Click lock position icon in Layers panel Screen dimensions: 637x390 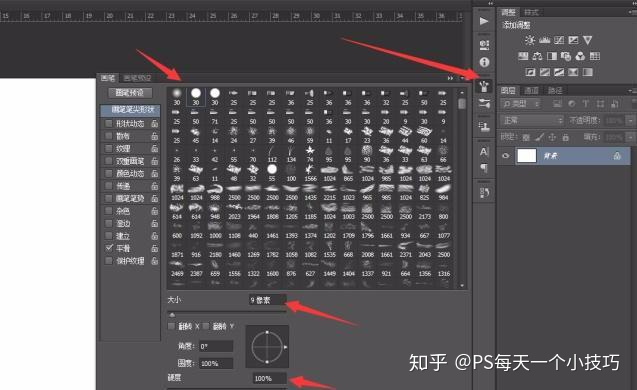point(552,137)
